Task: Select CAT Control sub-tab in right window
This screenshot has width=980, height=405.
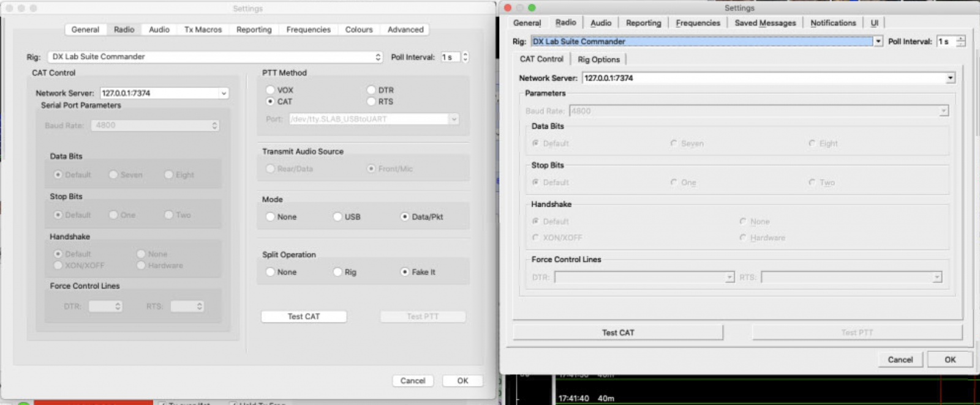Action: pos(541,59)
